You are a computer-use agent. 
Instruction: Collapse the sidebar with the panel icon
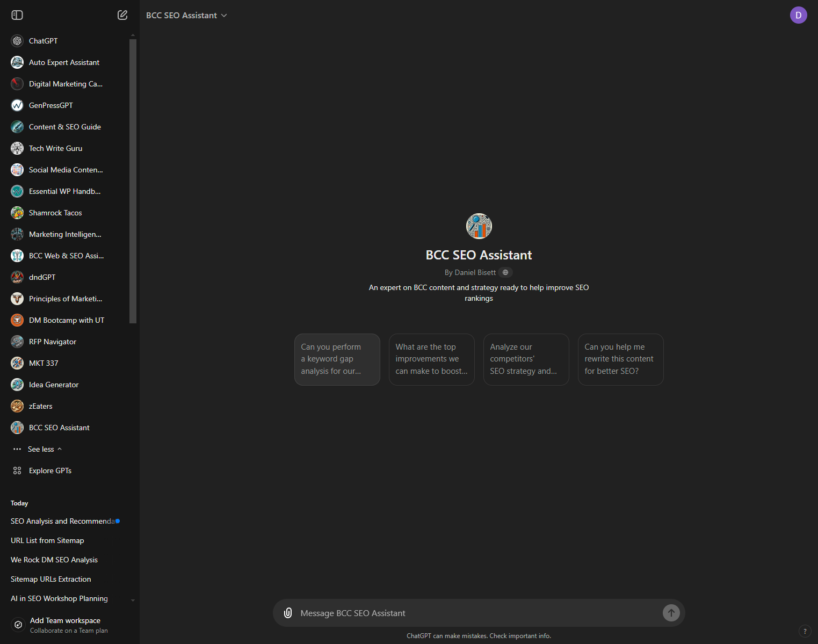pyautogui.click(x=17, y=15)
